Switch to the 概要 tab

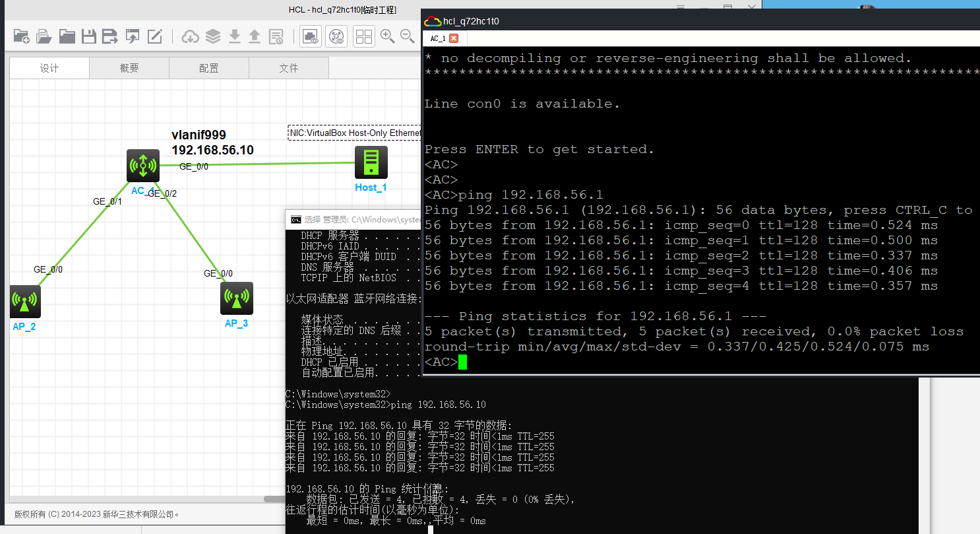[x=129, y=68]
